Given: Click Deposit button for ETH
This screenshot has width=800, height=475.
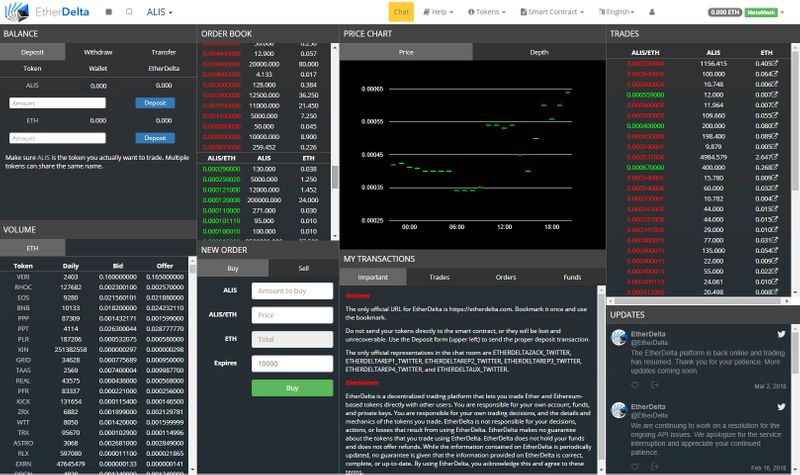Looking at the screenshot, I should point(155,138).
